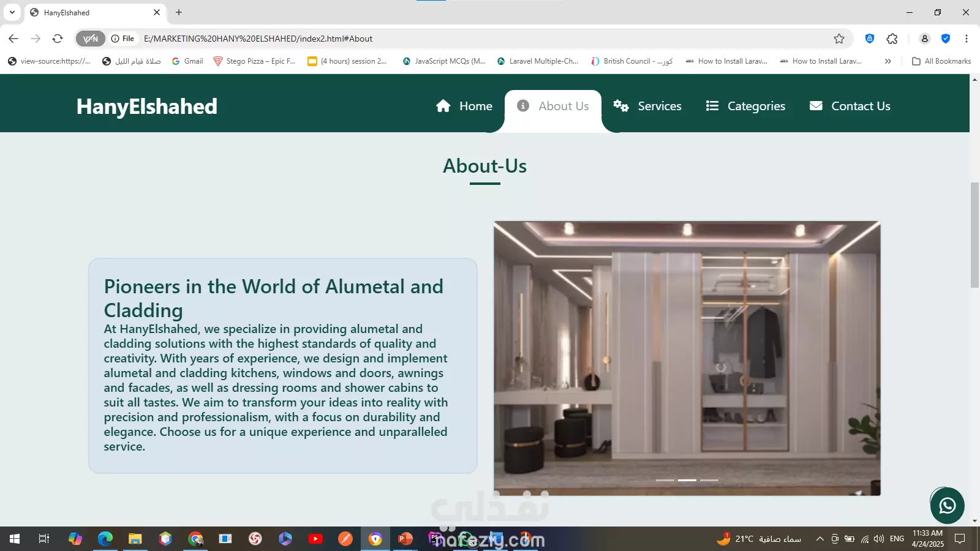Select the HanyElshahed browser tab

click(95, 12)
